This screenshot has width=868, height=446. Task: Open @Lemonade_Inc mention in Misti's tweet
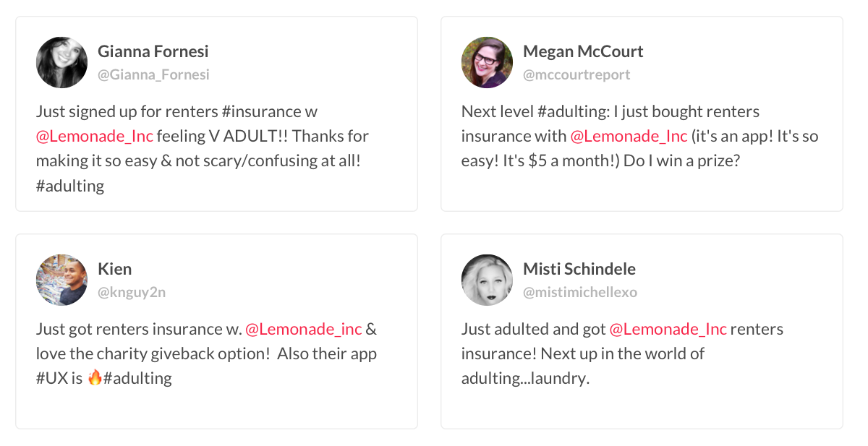[668, 329]
